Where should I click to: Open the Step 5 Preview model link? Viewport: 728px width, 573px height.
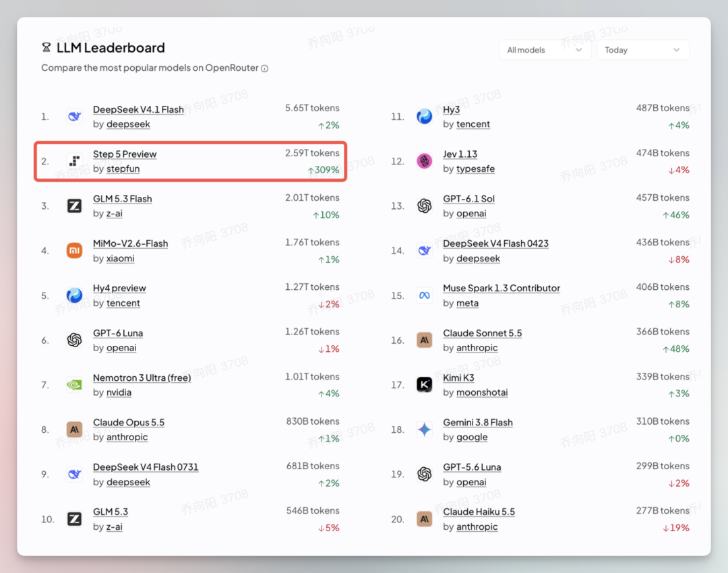[125, 154]
